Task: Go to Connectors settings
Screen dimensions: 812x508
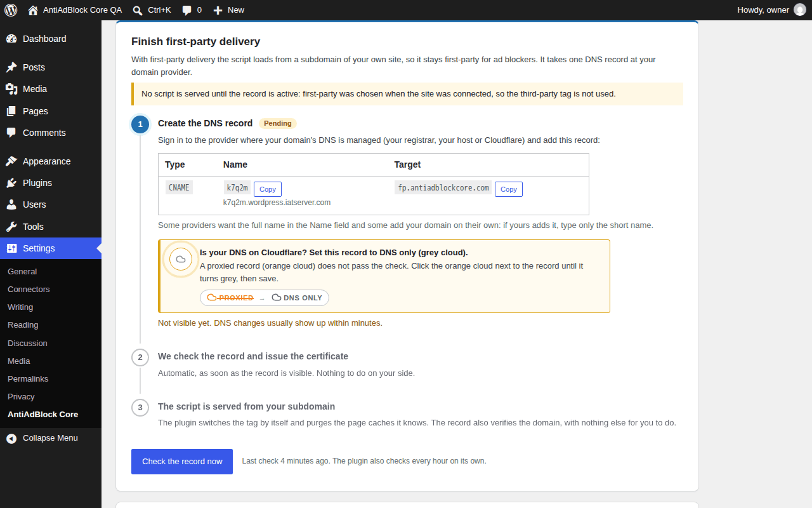Action: point(29,289)
